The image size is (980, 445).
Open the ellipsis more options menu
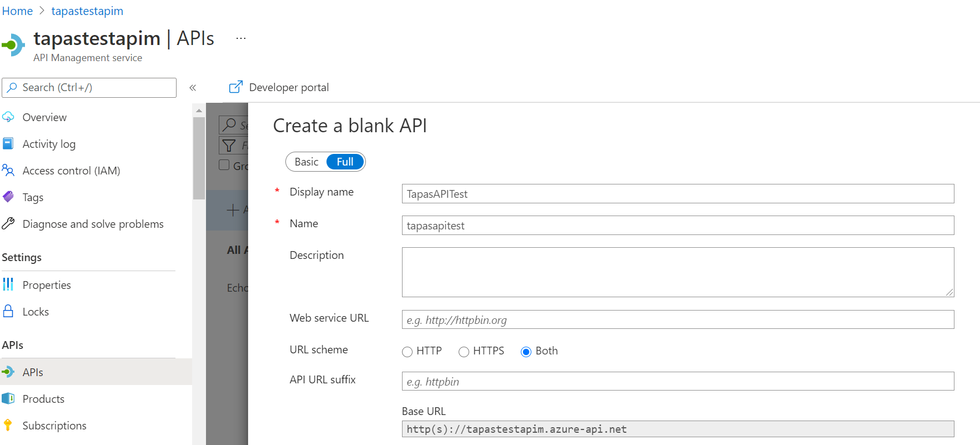pyautogui.click(x=241, y=38)
